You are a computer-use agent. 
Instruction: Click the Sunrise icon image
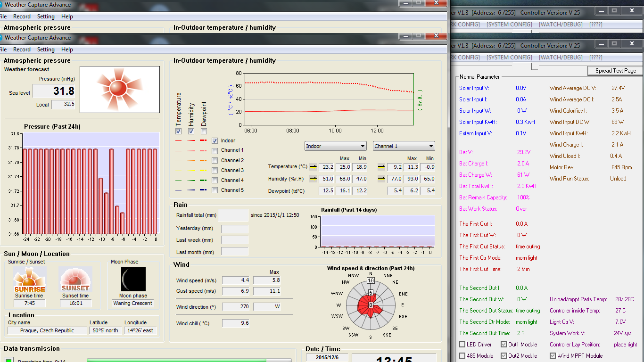pos(29,279)
